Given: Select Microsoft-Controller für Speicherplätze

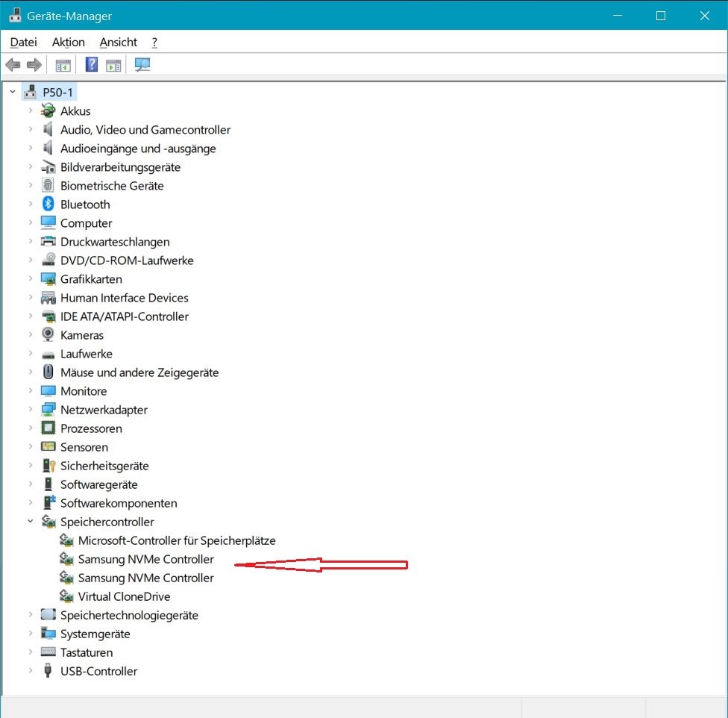Looking at the screenshot, I should (177, 540).
